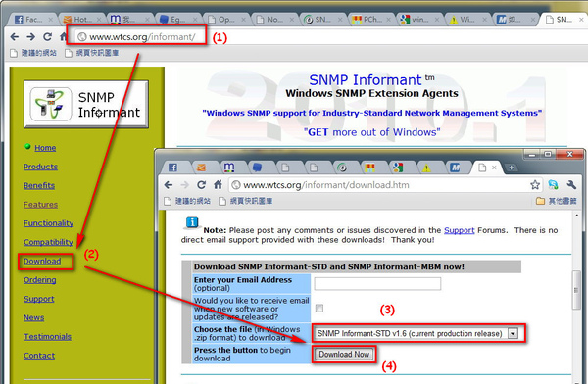
Task: Reload the front download.htm page
Action: click(201, 185)
